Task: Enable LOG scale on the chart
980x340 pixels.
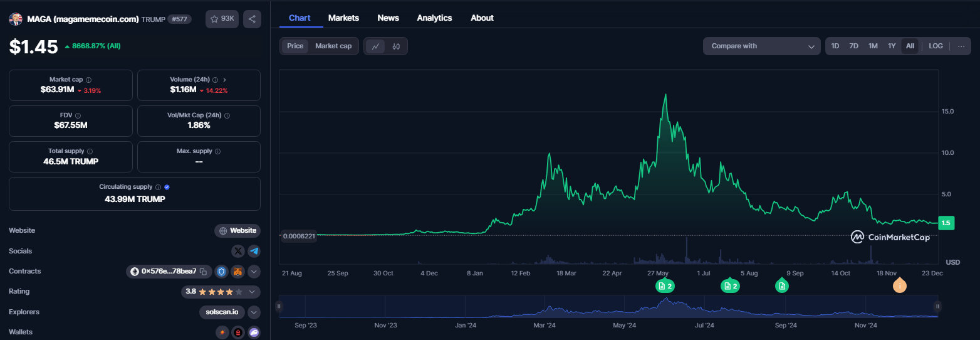Action: (936, 46)
